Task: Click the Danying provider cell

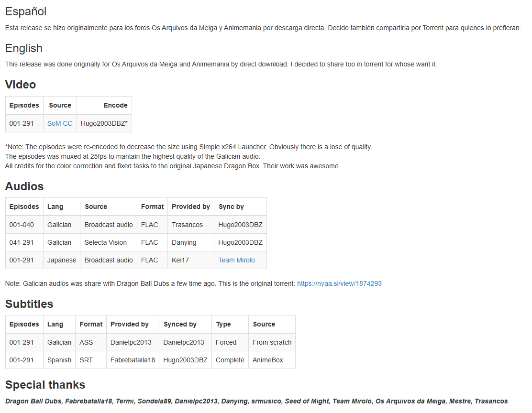Action: pyautogui.click(x=191, y=242)
